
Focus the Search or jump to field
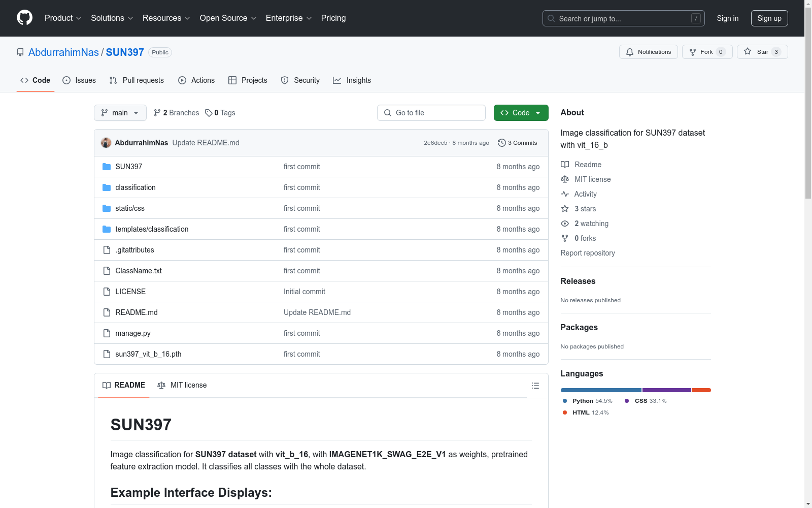point(623,18)
